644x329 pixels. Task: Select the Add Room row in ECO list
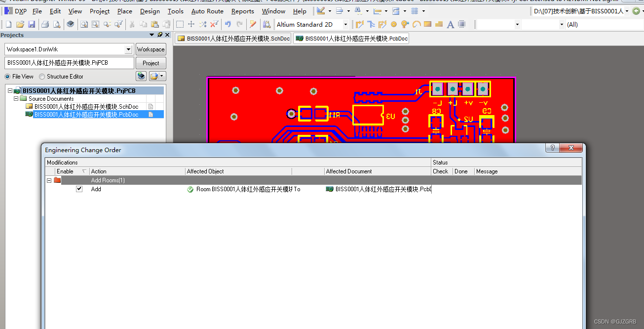314,189
